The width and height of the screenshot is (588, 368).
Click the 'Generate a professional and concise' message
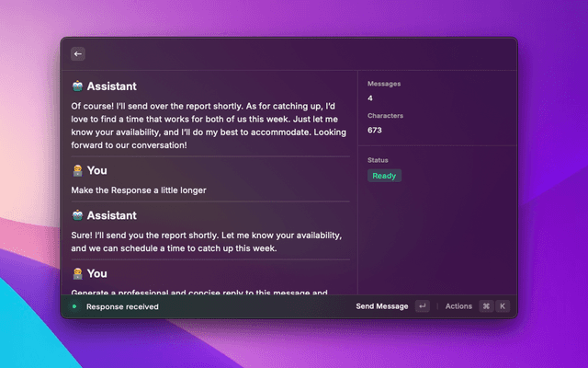199,293
